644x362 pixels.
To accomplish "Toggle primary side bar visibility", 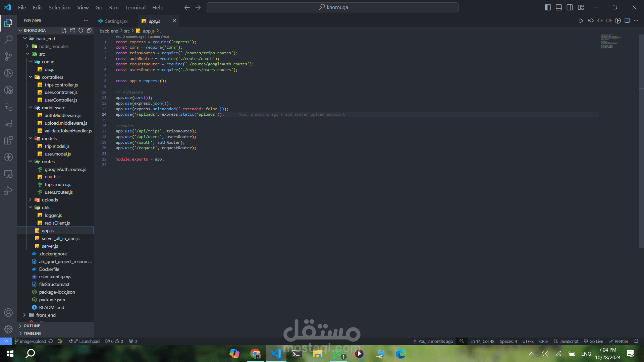I will coord(548,7).
